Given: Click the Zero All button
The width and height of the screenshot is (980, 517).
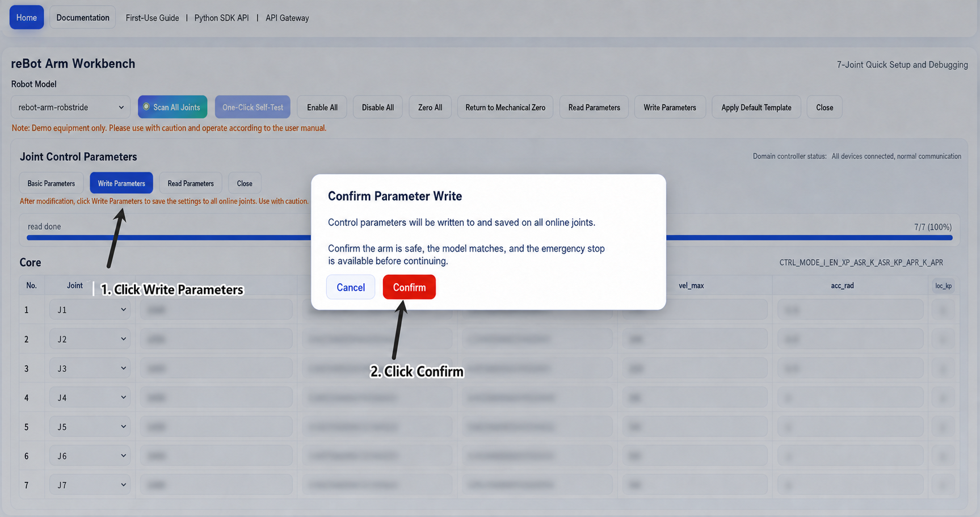Looking at the screenshot, I should (x=430, y=107).
